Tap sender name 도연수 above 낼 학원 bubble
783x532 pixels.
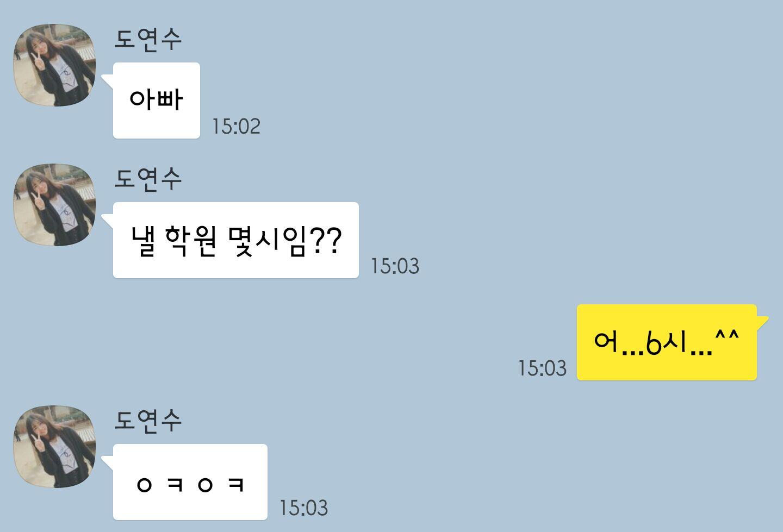148,178
